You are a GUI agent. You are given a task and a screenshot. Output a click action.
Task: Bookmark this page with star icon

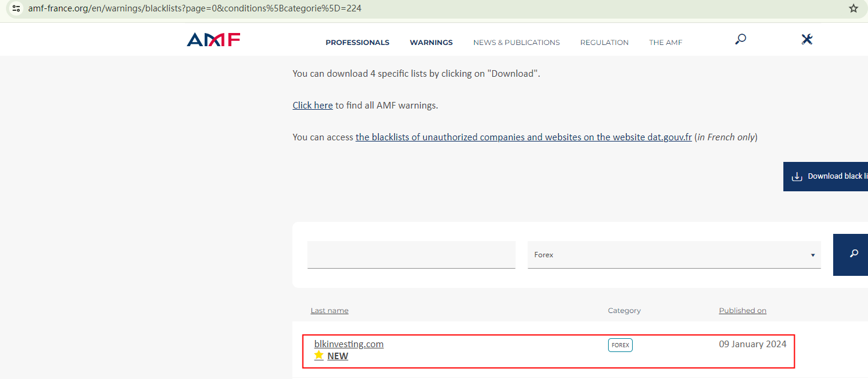click(854, 8)
